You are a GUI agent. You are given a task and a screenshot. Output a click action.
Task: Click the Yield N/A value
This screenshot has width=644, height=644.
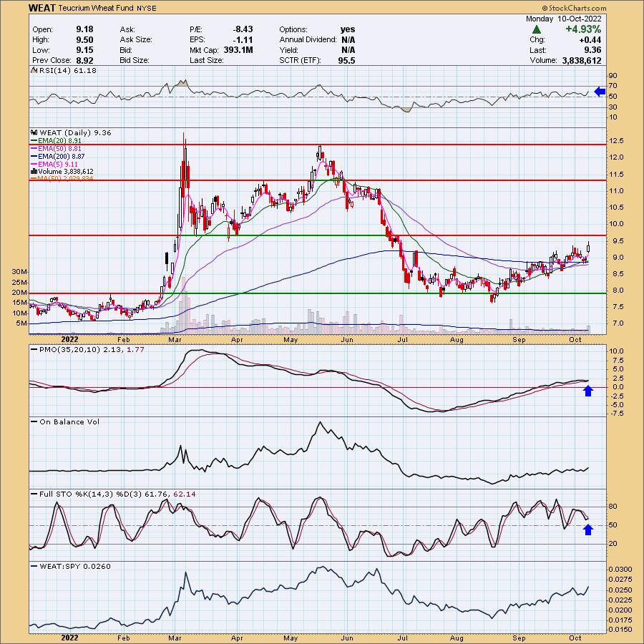point(348,50)
